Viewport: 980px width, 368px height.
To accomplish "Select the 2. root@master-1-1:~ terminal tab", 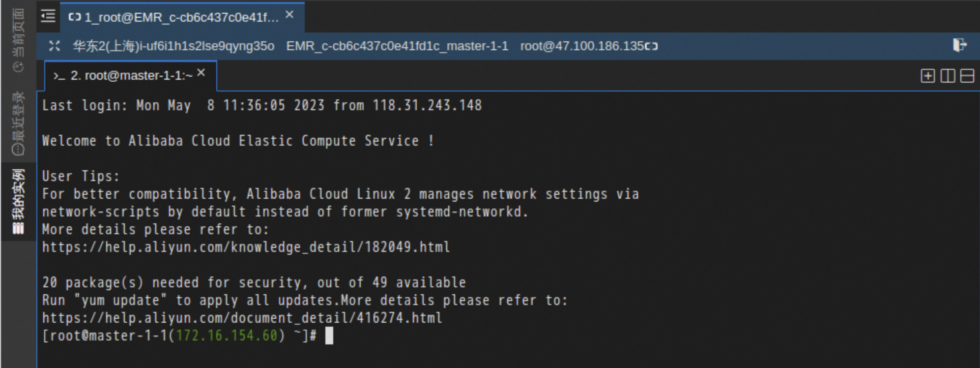I will pos(131,76).
